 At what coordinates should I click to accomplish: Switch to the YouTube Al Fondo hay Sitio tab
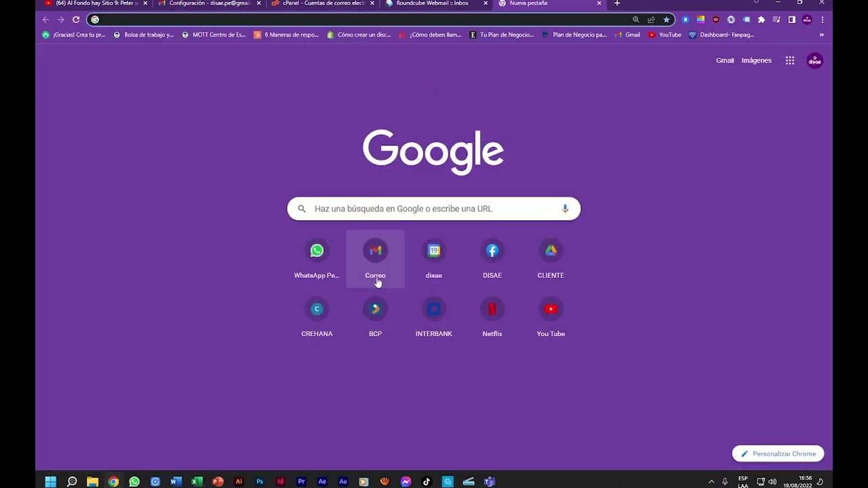[x=96, y=3]
